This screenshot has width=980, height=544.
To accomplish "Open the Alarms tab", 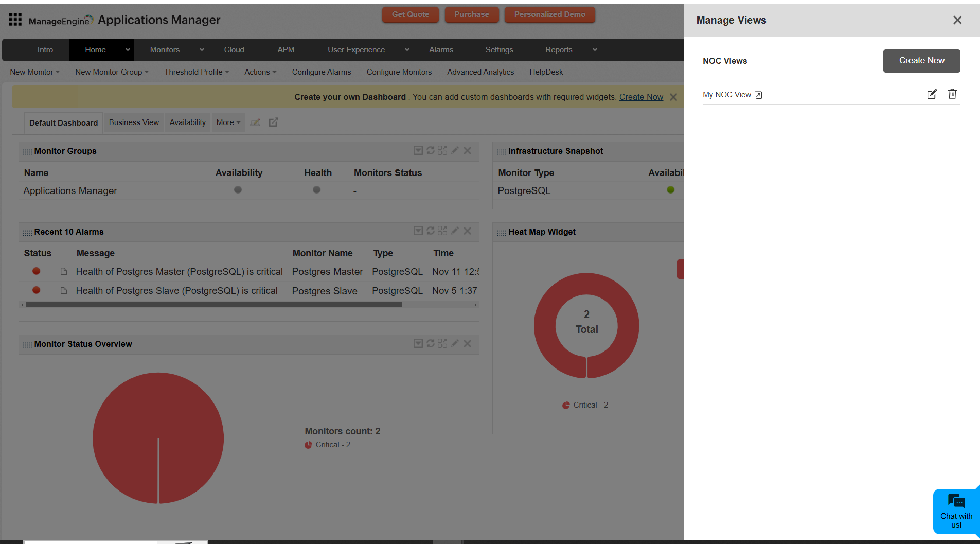I will (441, 50).
